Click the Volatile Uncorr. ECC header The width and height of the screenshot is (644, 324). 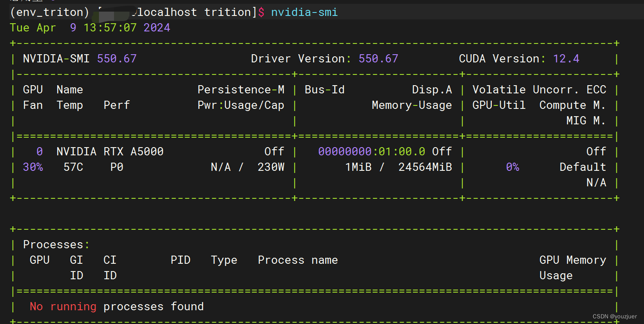(x=539, y=89)
